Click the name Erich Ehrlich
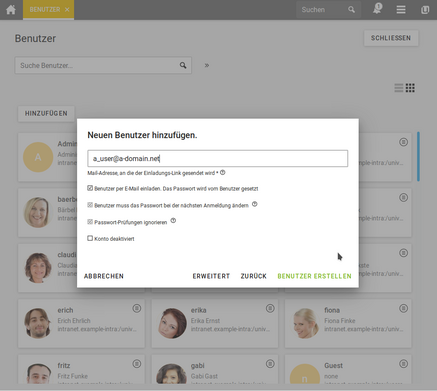Image resolution: width=437 pixels, height=391 pixels. click(74, 320)
